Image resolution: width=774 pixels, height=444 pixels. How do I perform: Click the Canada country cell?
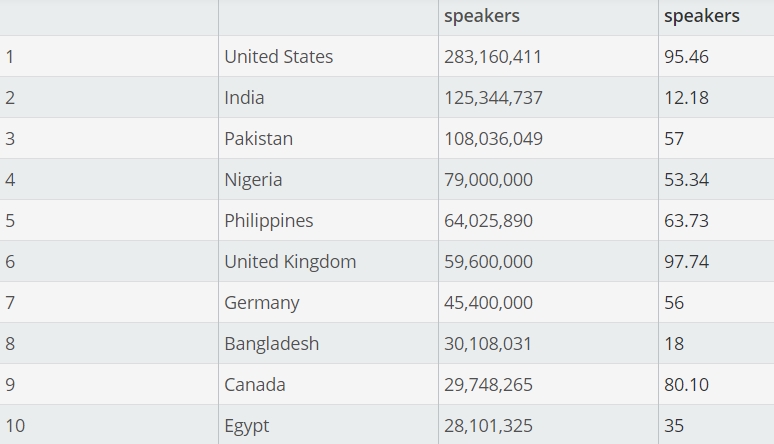tap(254, 385)
